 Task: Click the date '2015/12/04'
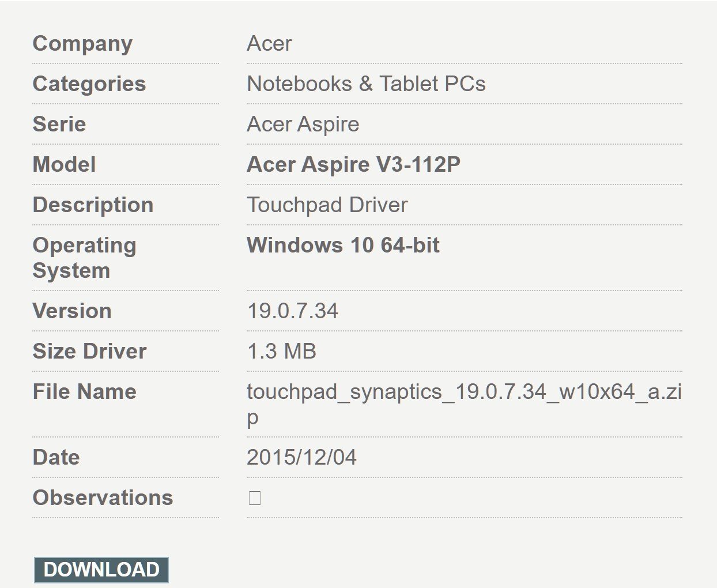tap(301, 457)
